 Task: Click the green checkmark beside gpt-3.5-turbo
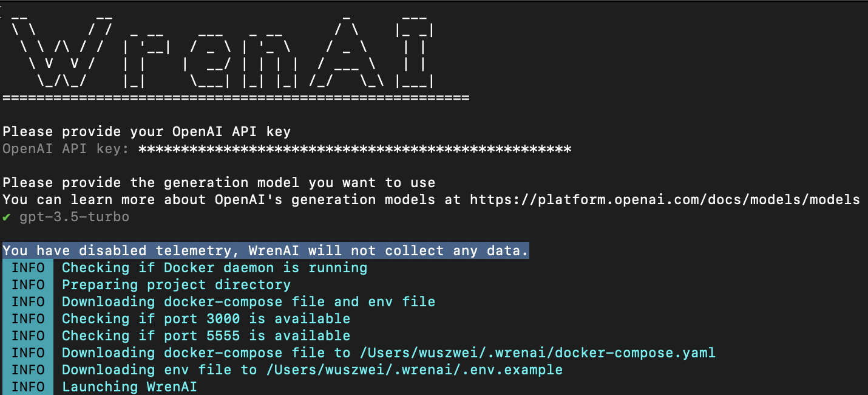[7, 217]
